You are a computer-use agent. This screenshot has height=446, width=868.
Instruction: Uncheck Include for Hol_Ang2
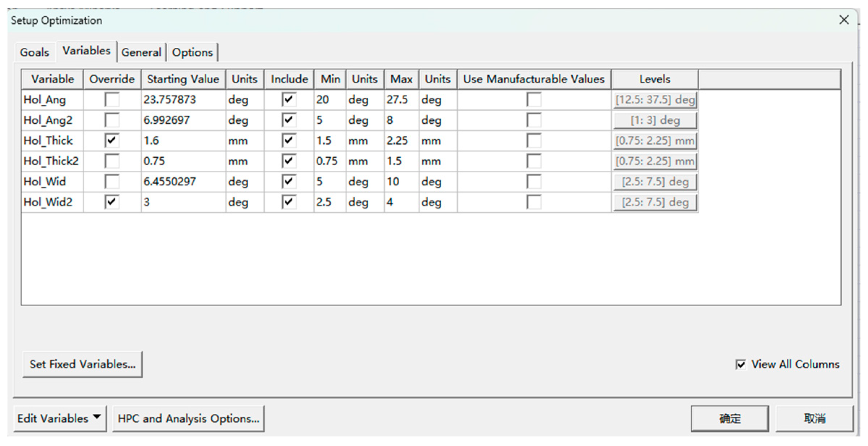[x=289, y=120]
